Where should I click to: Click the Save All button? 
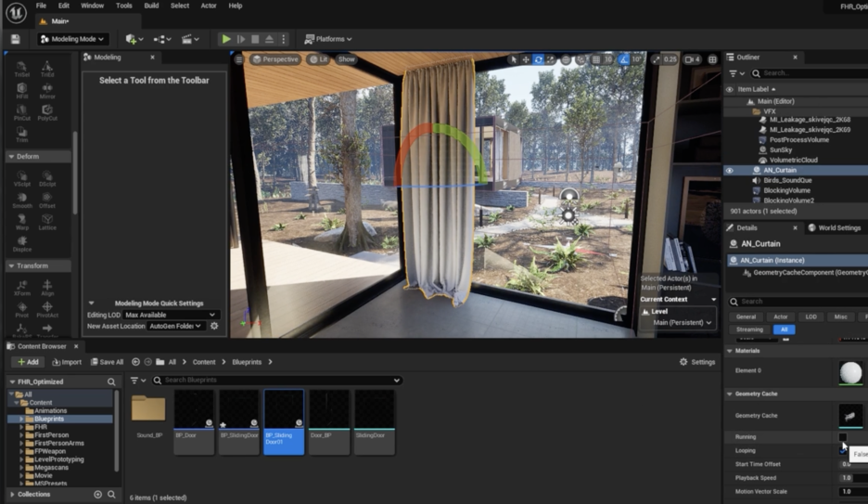tap(107, 362)
